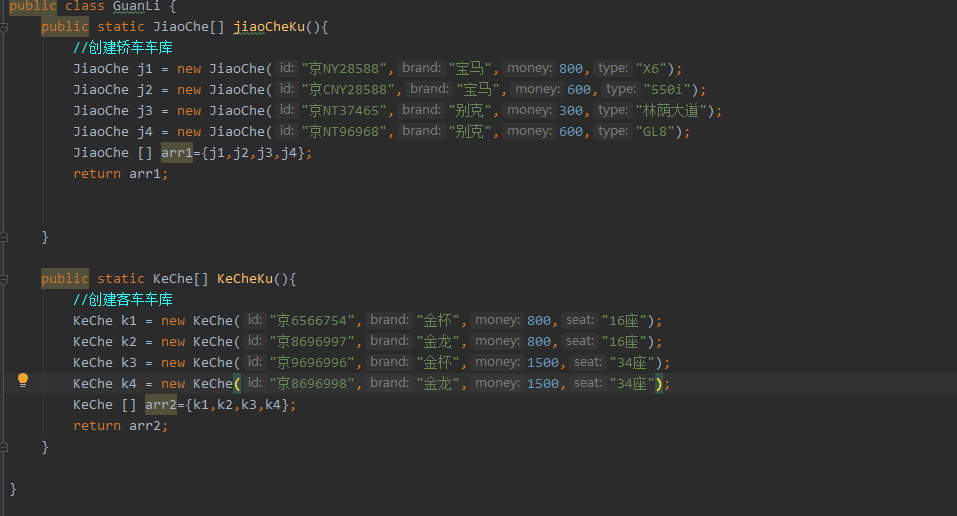957x516 pixels.
Task: Click the jiaoCheKu method name
Action: (x=269, y=27)
